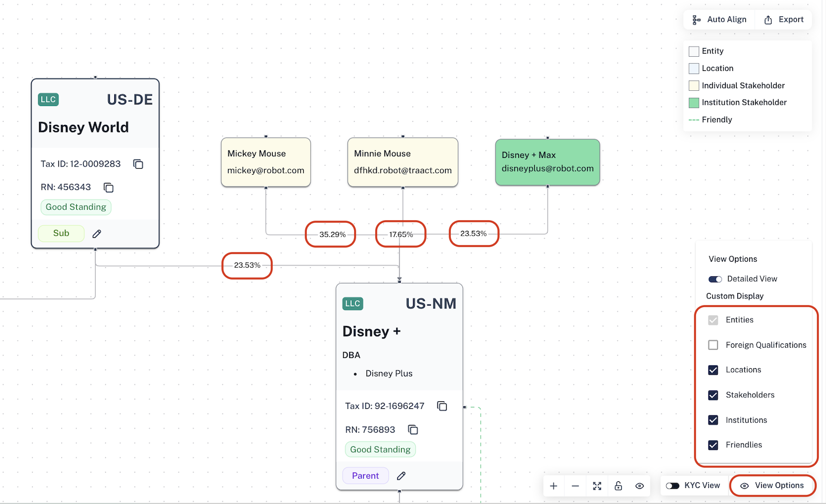
Task: Export the diagram
Action: (784, 19)
